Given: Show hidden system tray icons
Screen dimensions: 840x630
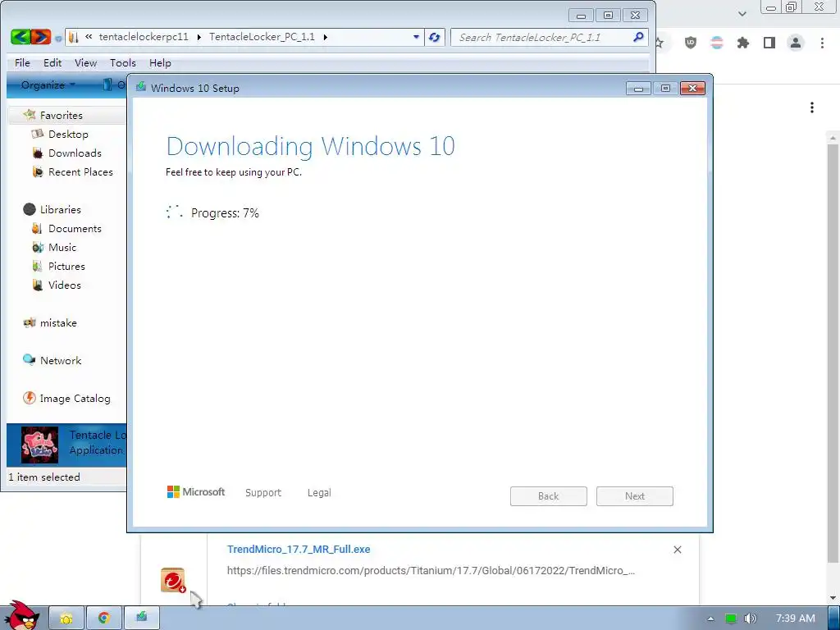Looking at the screenshot, I should [x=710, y=619].
